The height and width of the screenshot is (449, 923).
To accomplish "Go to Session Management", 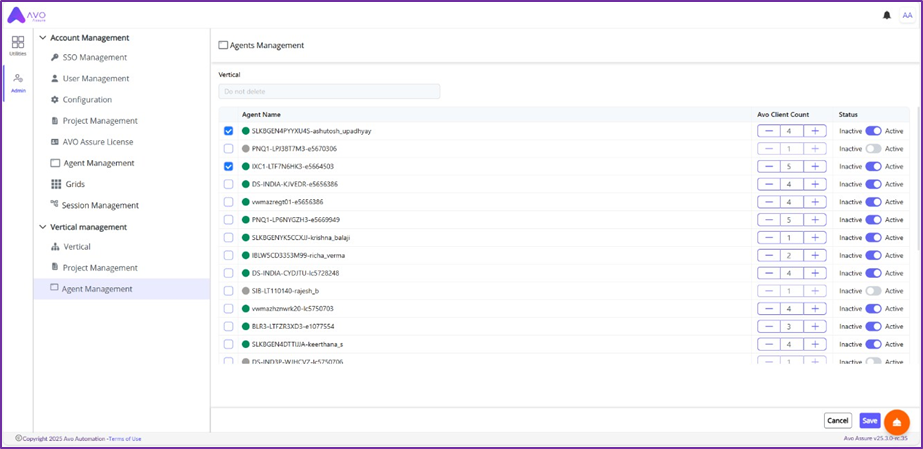I will (100, 205).
